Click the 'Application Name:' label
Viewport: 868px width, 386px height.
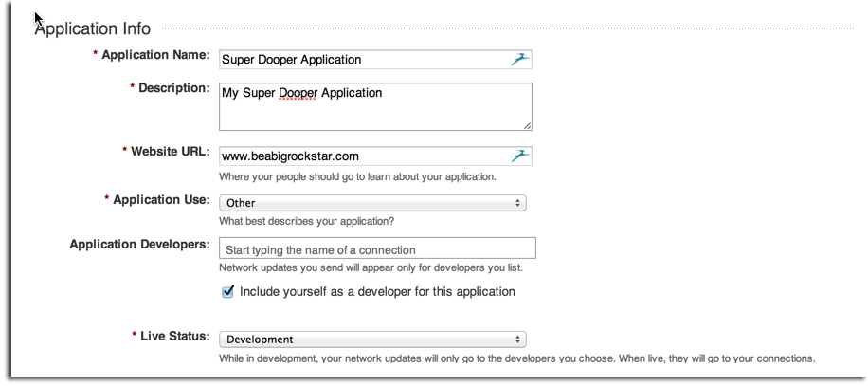pyautogui.click(x=155, y=56)
